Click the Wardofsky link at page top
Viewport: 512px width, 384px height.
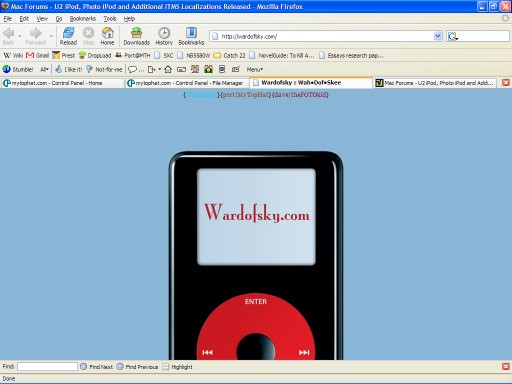coord(201,95)
